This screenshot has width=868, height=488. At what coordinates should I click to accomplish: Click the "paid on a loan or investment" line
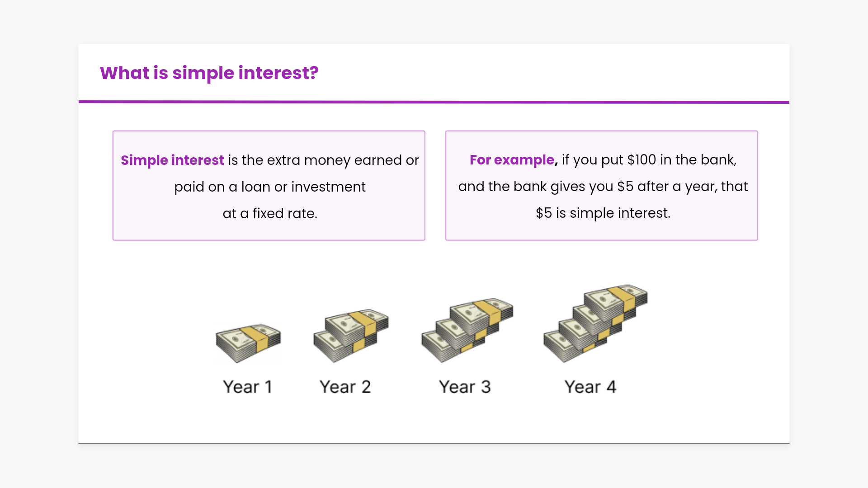pos(270,187)
